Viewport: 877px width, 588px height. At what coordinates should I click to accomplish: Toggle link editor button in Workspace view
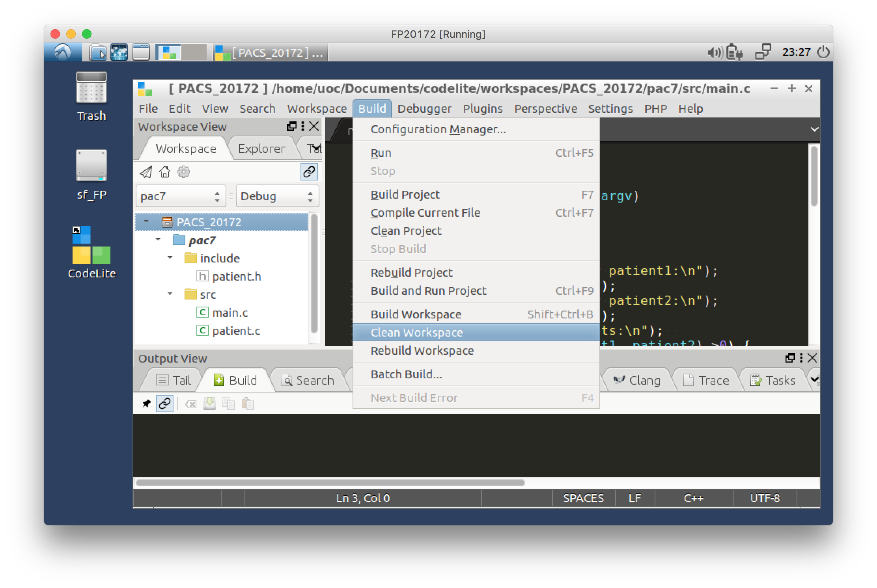pos(309,172)
